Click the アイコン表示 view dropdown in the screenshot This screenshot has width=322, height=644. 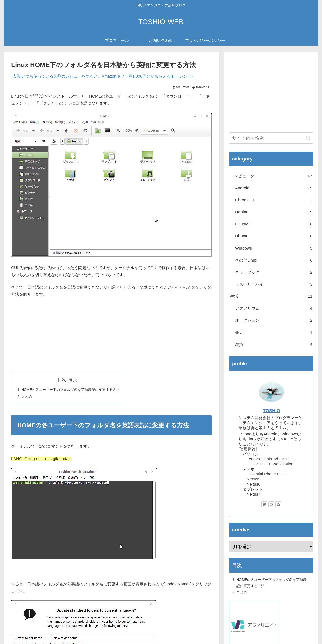tap(154, 131)
